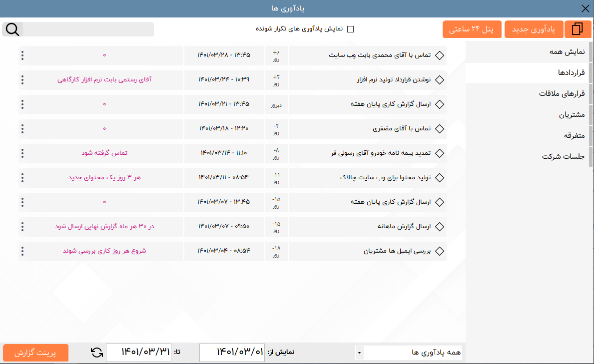Viewport: 594px width, 364px height.
Task: Click the search magnifier icon
Action: pyautogui.click(x=11, y=29)
